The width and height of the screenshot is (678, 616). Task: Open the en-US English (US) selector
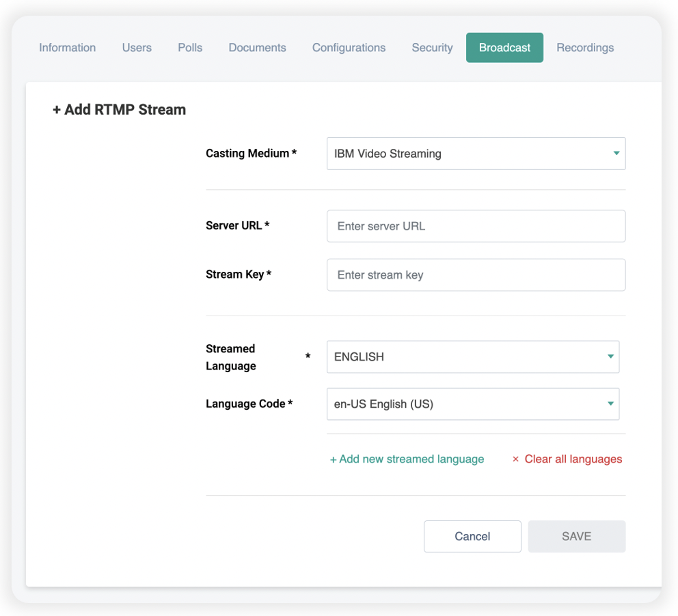(473, 404)
